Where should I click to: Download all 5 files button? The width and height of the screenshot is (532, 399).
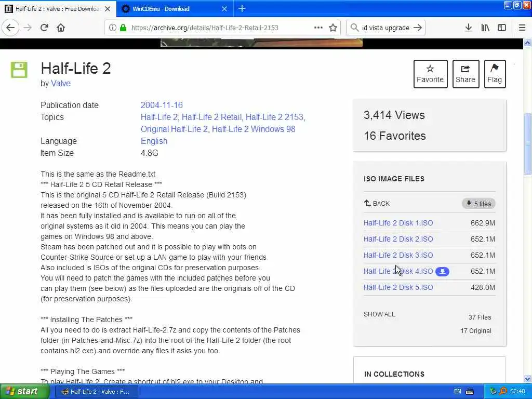pyautogui.click(x=478, y=204)
